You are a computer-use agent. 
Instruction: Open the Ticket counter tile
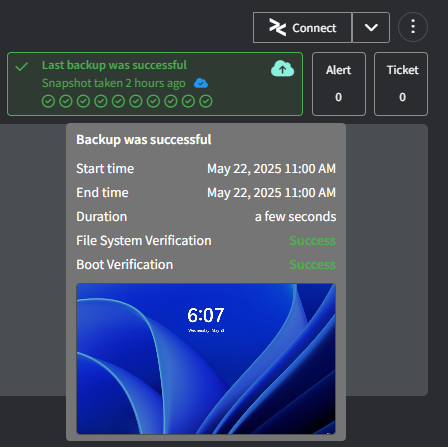[401, 84]
